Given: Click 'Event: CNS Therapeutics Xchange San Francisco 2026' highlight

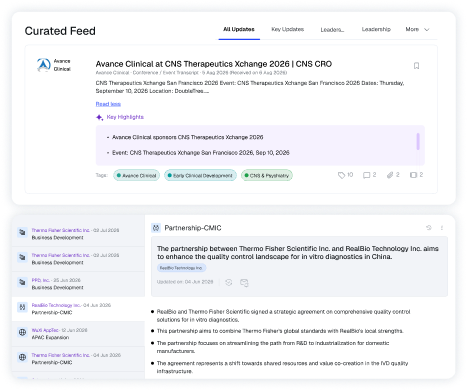Looking at the screenshot, I should pos(201,153).
